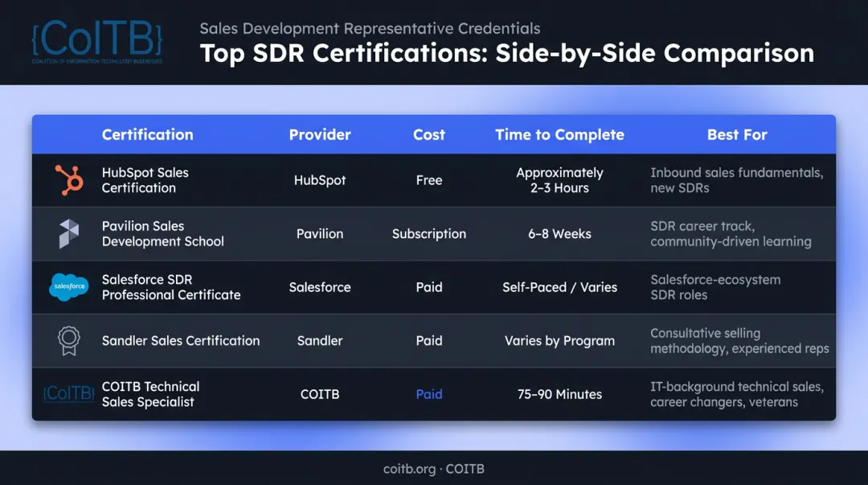Click Salesforce-ecosystem SDR roles text
This screenshot has width=868, height=485.
pos(715,287)
